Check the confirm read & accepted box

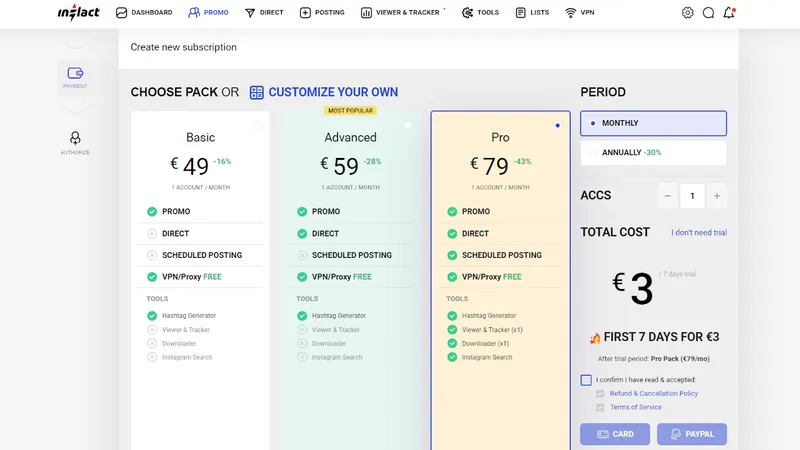pyautogui.click(x=586, y=380)
